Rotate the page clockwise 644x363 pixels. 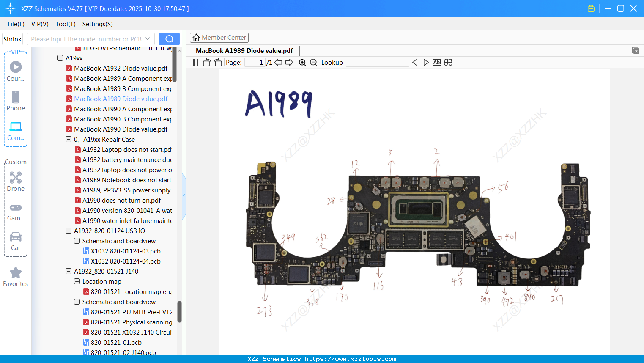[218, 63]
